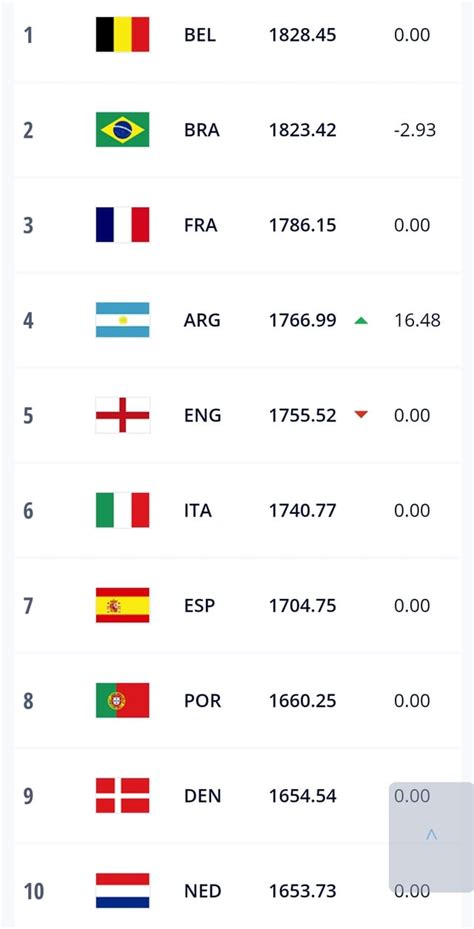The height and width of the screenshot is (929, 474).
Task: Open the BRA team label
Action: (x=201, y=130)
